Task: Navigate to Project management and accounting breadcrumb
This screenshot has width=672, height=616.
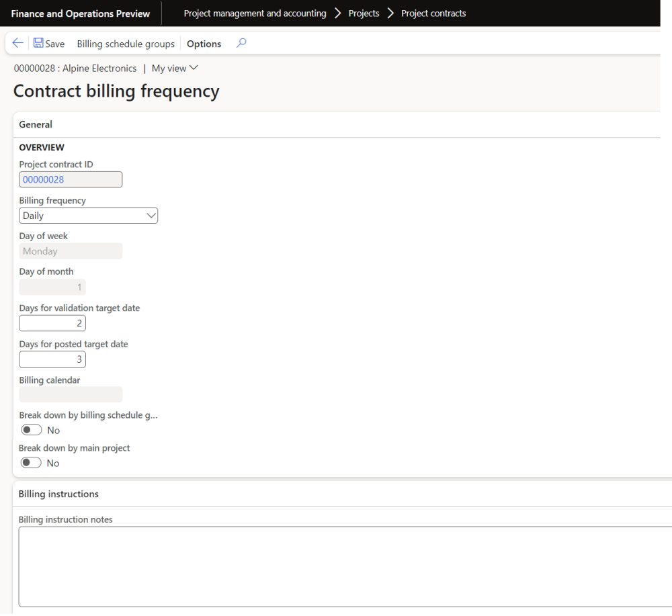Action: pos(255,13)
